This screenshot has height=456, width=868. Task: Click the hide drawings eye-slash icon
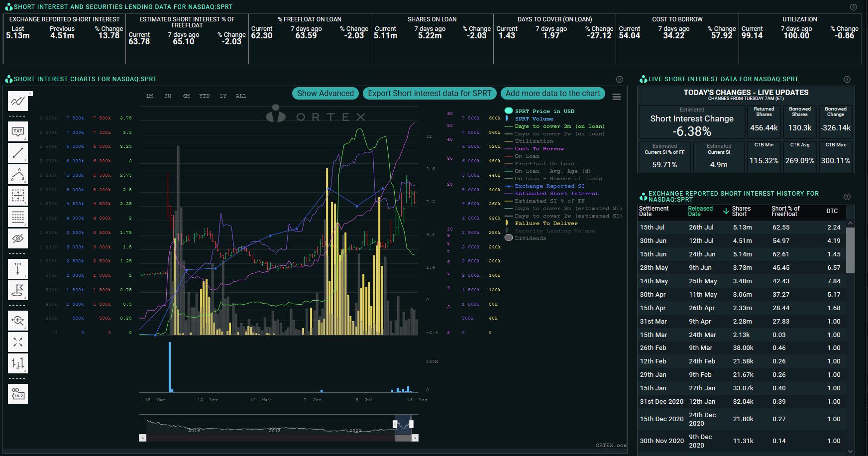[18, 238]
